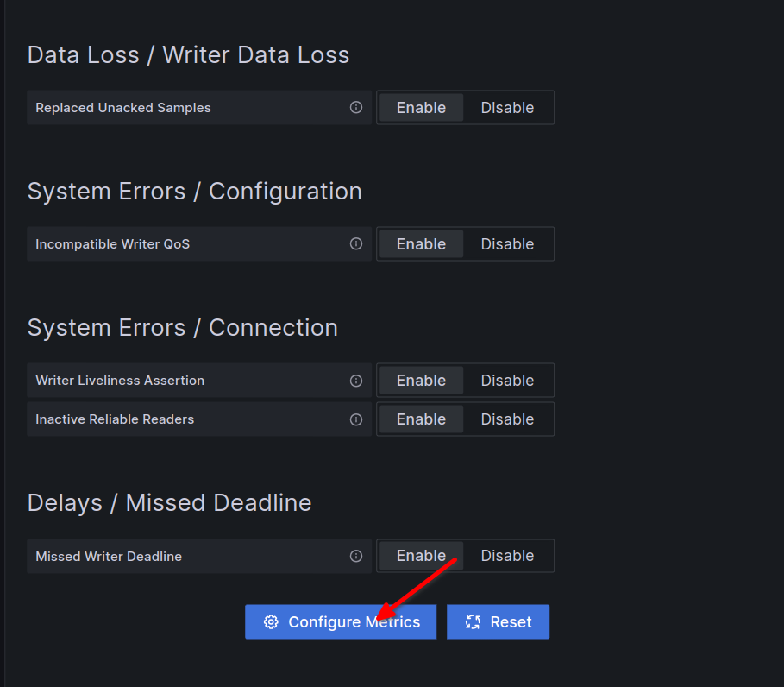Open info tooltip for Incompatible Writer QoS
This screenshot has width=784, height=687.
pos(355,243)
